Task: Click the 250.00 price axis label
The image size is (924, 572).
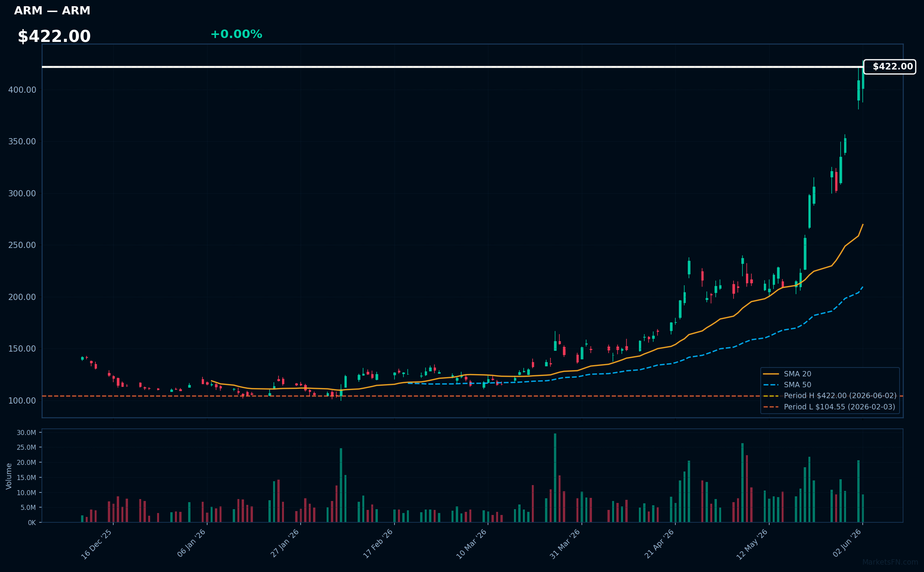Action: (22, 245)
